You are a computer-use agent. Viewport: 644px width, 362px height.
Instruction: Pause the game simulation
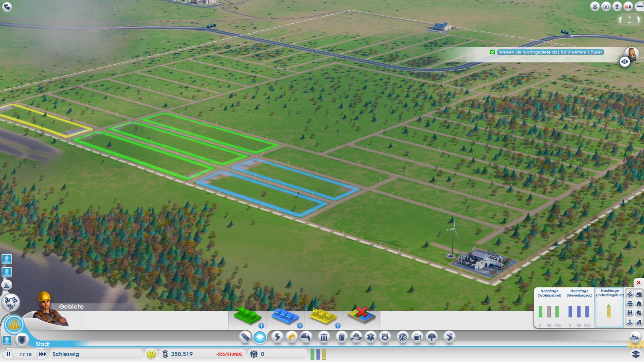pyautogui.click(x=8, y=354)
